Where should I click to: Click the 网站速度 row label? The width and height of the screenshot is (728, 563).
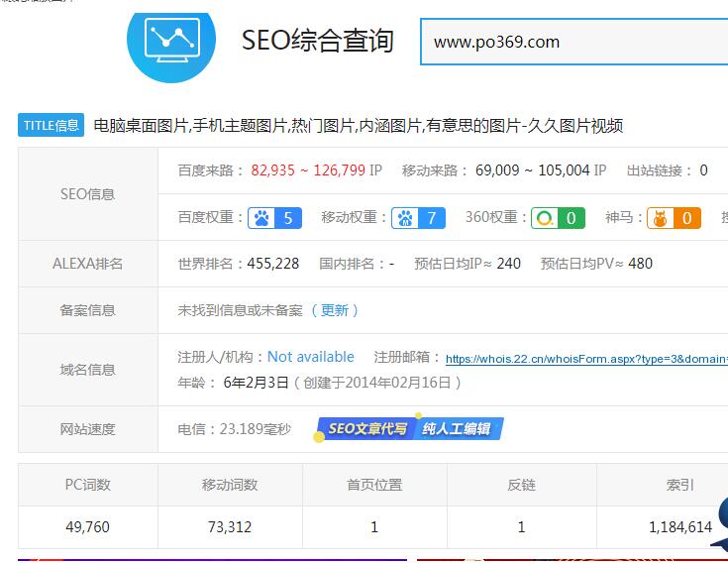point(88,429)
